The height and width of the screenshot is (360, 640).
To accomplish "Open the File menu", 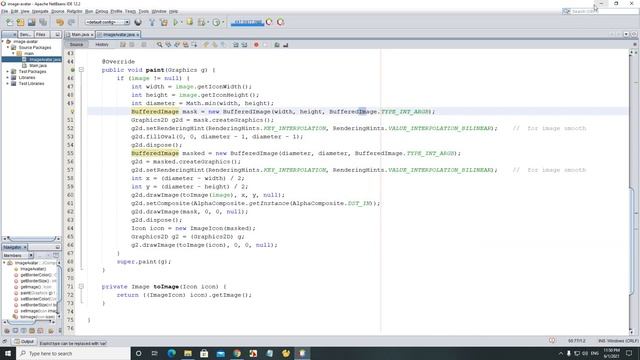I will click(x=4, y=11).
